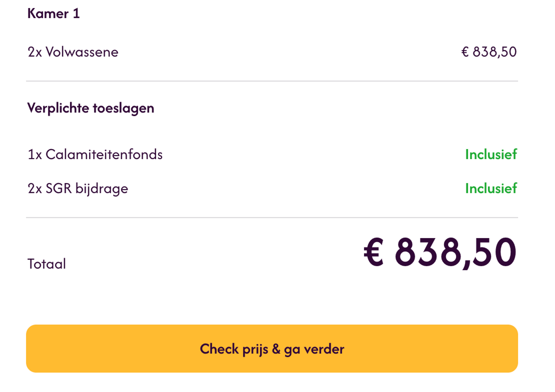
Task: Click the divider above the Totaal row
Action: [x=277, y=218]
